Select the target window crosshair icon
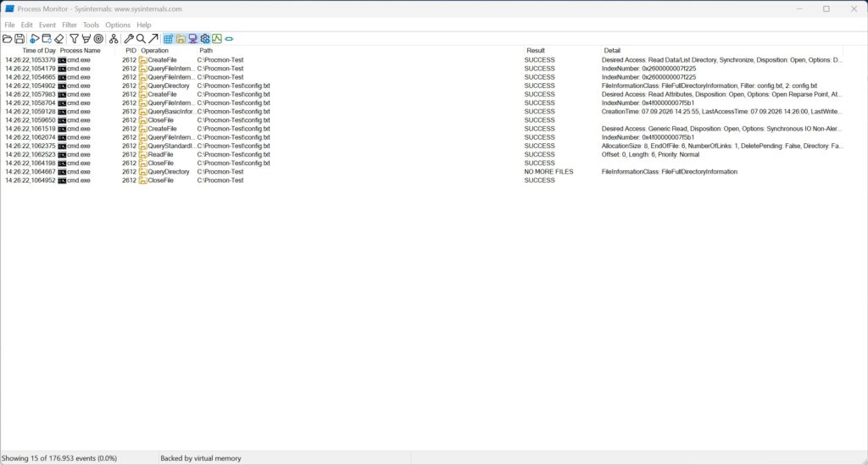The height and width of the screenshot is (465, 868). (98, 39)
